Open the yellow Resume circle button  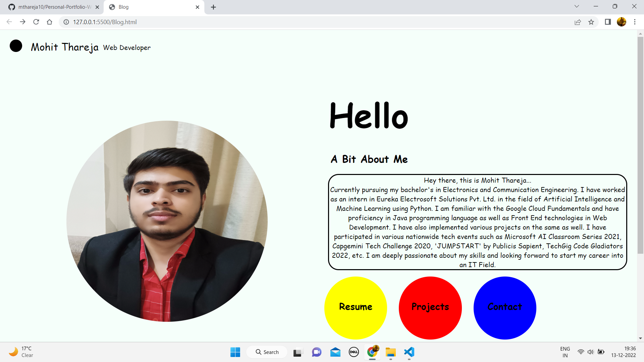point(356,308)
